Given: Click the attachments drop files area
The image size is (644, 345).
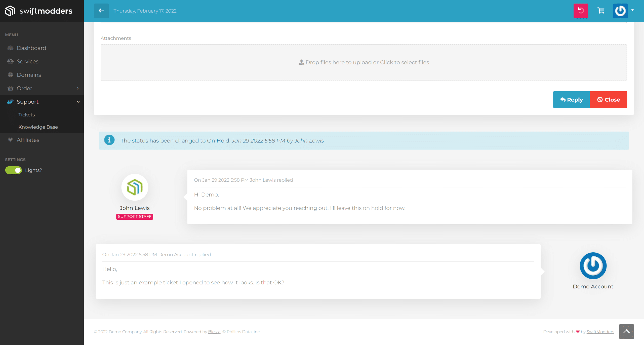Looking at the screenshot, I should pyautogui.click(x=364, y=62).
